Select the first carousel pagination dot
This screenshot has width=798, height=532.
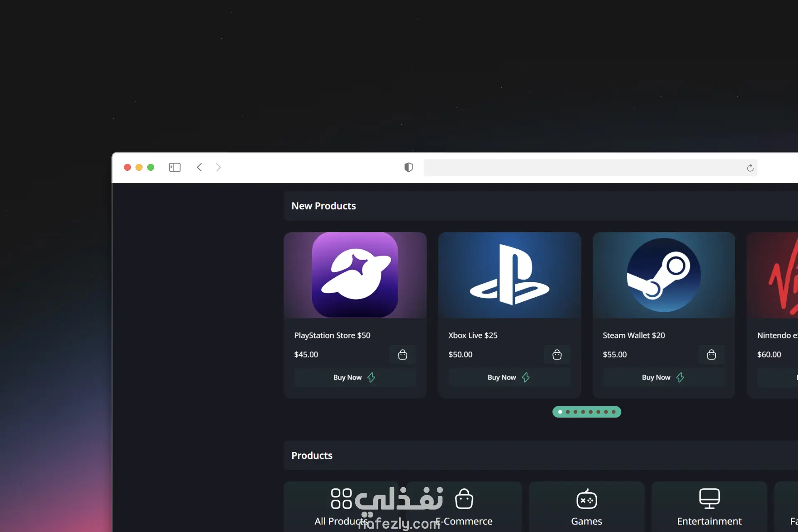coord(560,412)
